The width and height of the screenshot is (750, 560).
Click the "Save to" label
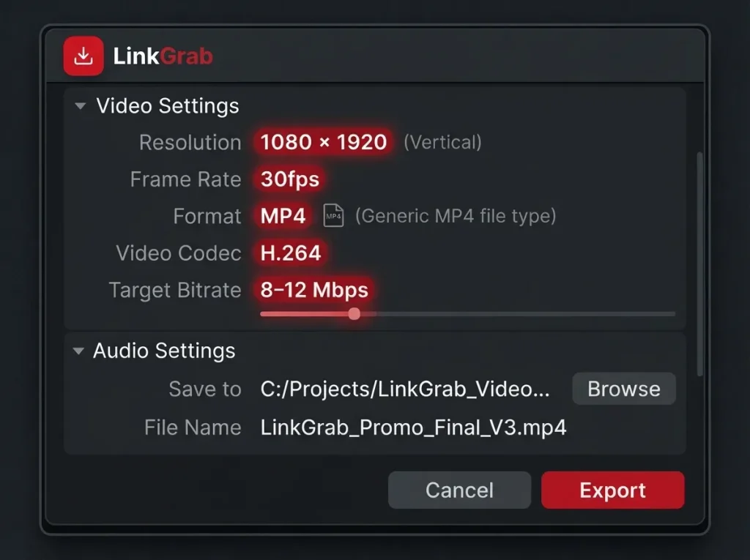(205, 389)
